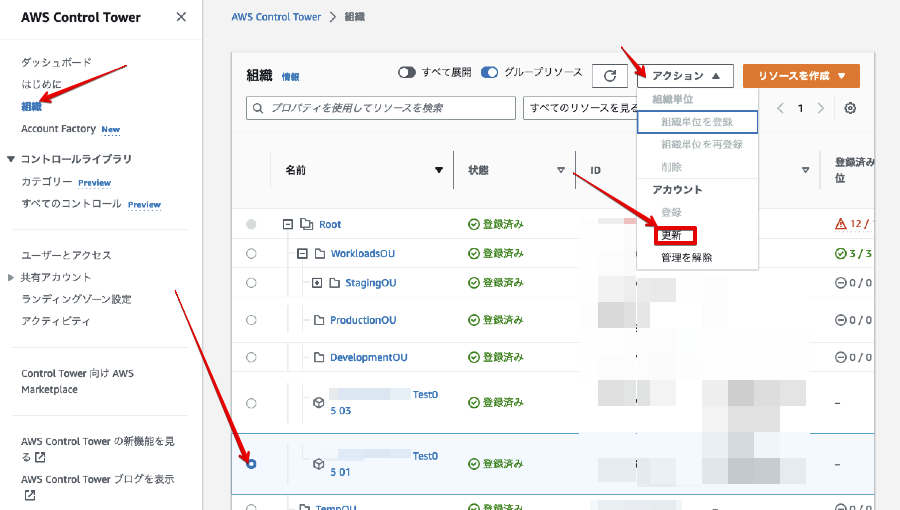Click 削除 menu item

point(697,167)
